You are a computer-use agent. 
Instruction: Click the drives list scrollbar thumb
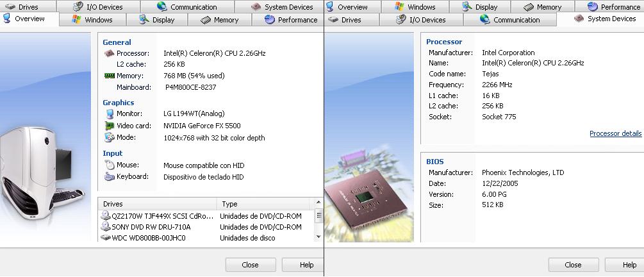click(x=318, y=215)
